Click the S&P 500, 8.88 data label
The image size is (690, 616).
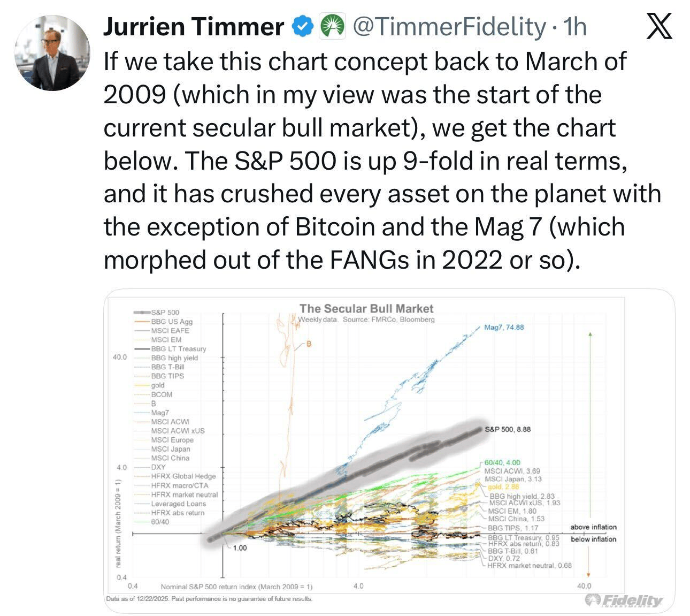coord(508,429)
